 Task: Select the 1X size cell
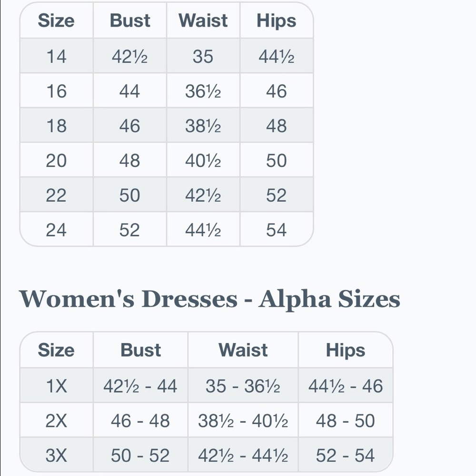point(57,386)
